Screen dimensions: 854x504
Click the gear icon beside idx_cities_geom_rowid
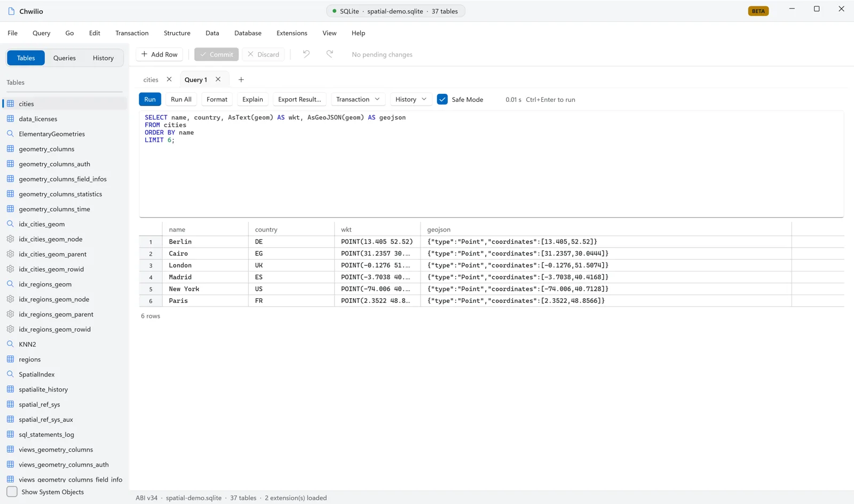pyautogui.click(x=10, y=269)
